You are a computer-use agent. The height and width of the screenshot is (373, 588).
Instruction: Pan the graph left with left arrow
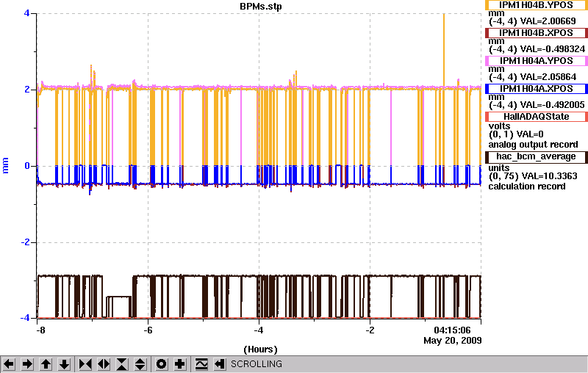tap(9, 364)
